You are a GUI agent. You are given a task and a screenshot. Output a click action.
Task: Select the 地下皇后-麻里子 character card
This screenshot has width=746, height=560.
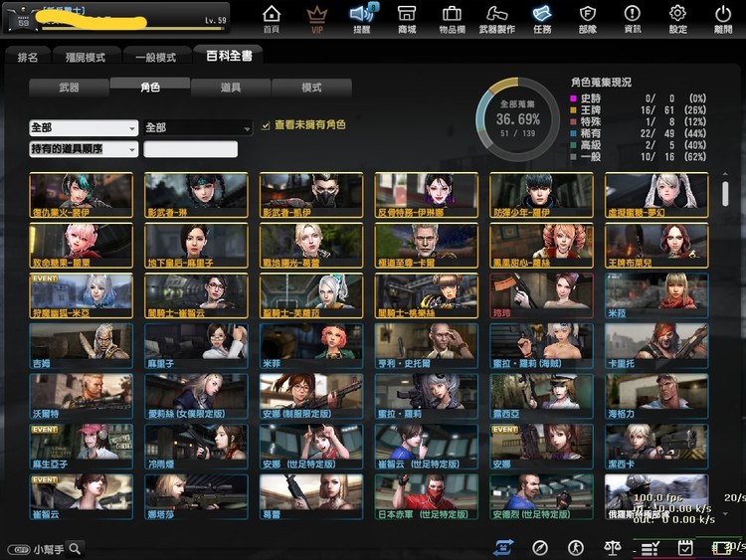click(196, 246)
